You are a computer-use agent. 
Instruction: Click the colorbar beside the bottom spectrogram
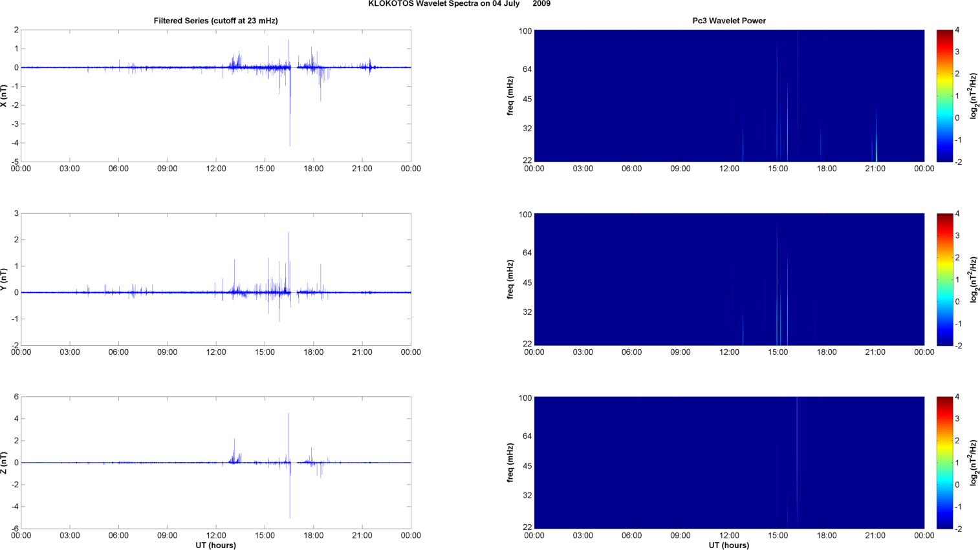[944, 463]
